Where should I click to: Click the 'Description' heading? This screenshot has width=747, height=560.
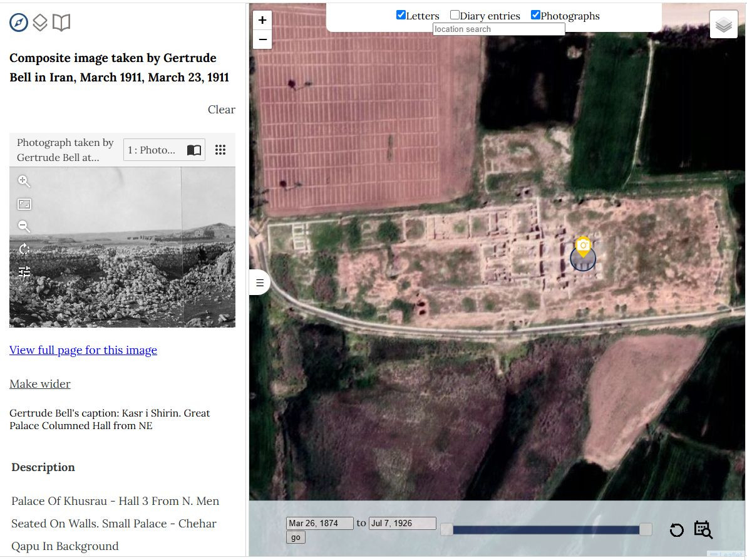tap(43, 467)
